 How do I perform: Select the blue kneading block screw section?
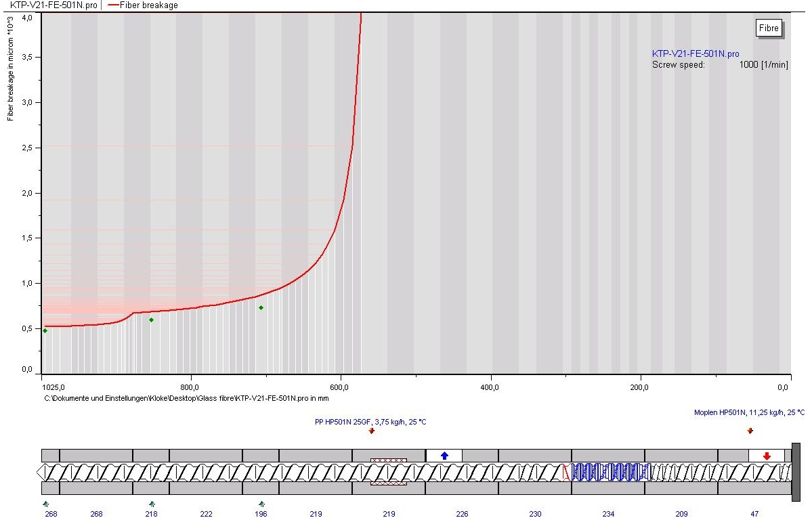coord(611,473)
